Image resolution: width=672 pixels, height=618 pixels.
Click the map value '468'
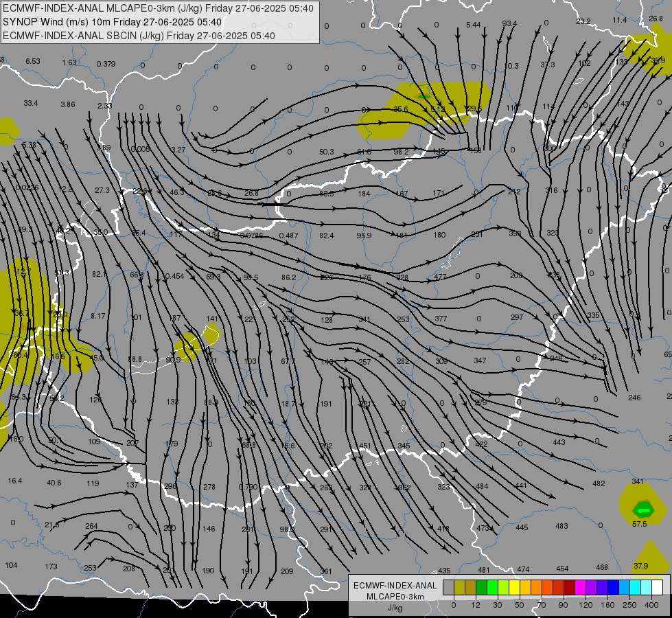coord(602,567)
